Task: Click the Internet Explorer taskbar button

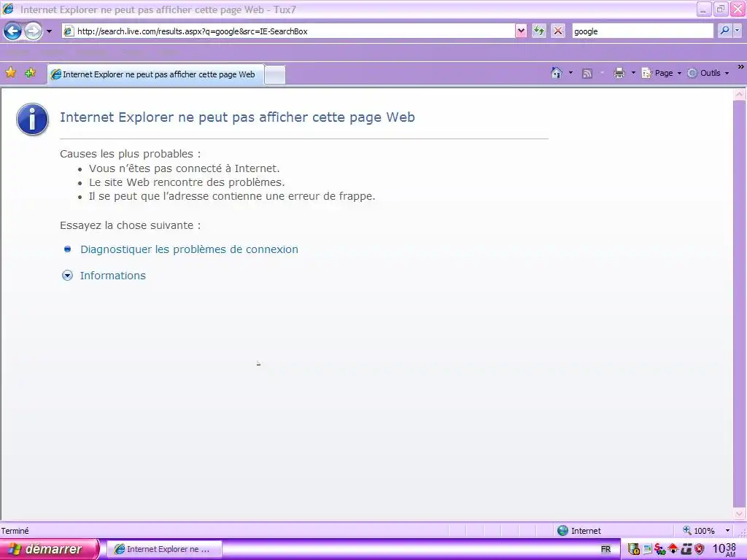Action: pyautogui.click(x=163, y=549)
